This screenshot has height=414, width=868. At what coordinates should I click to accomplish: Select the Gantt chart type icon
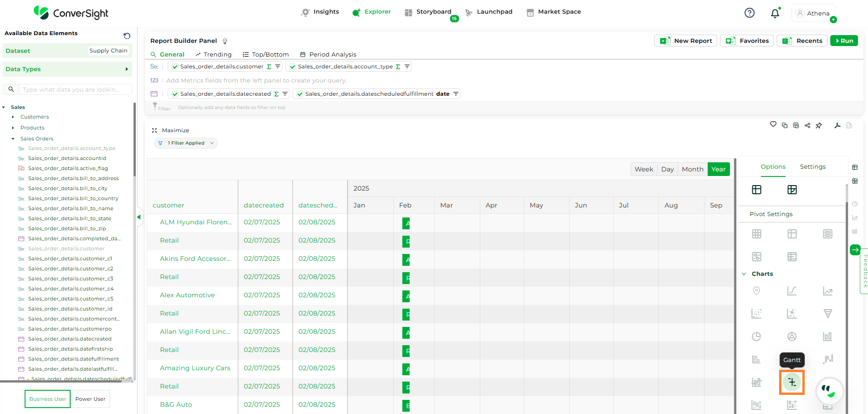point(792,382)
